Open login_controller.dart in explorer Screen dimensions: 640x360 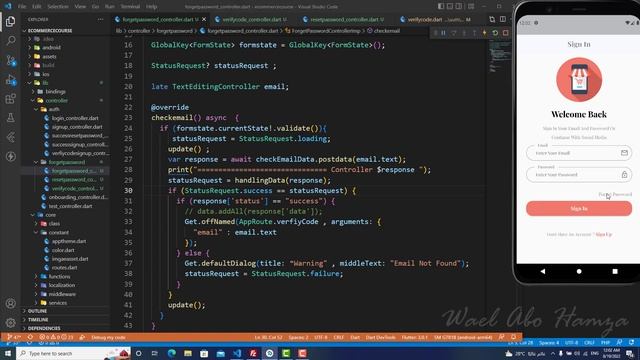pyautogui.click(x=75, y=118)
